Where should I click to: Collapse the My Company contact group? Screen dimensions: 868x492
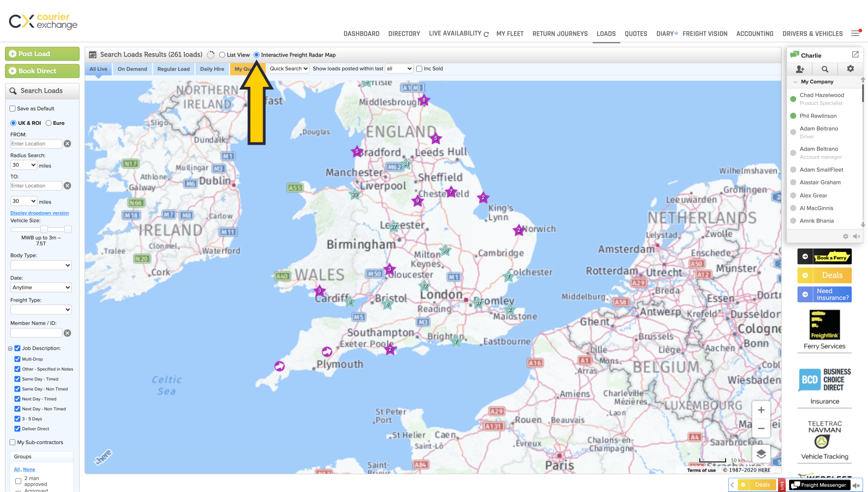click(x=796, y=82)
